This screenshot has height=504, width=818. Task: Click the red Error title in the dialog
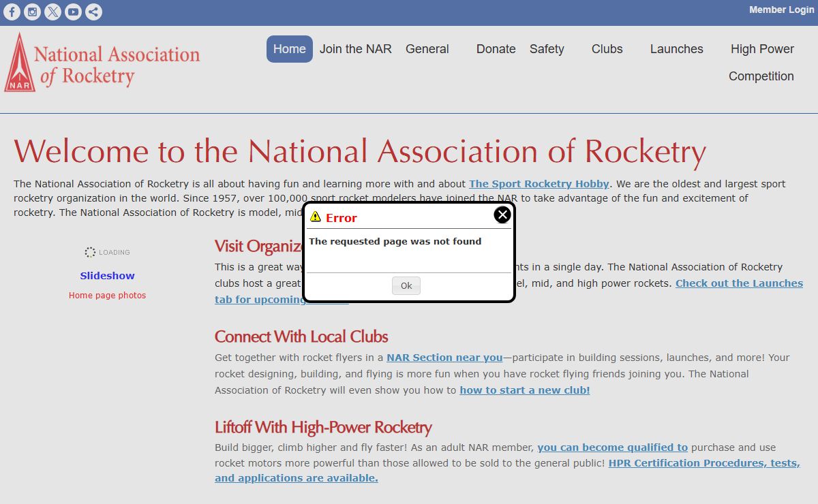point(341,218)
